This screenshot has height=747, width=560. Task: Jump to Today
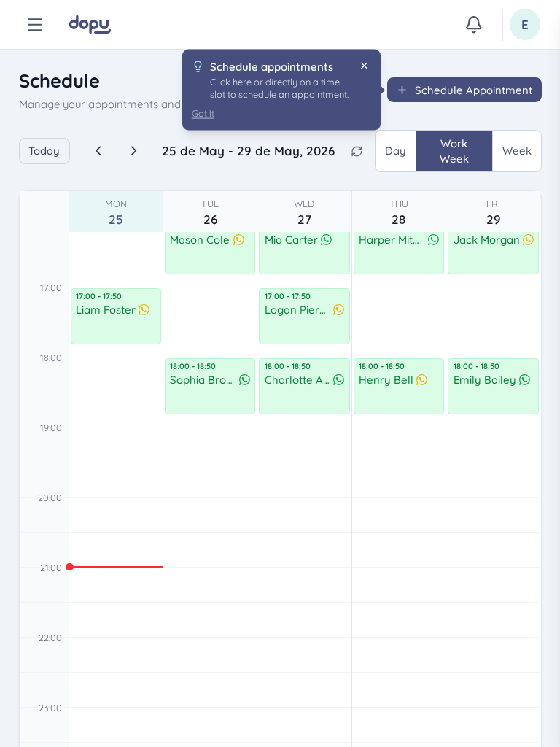coord(44,151)
